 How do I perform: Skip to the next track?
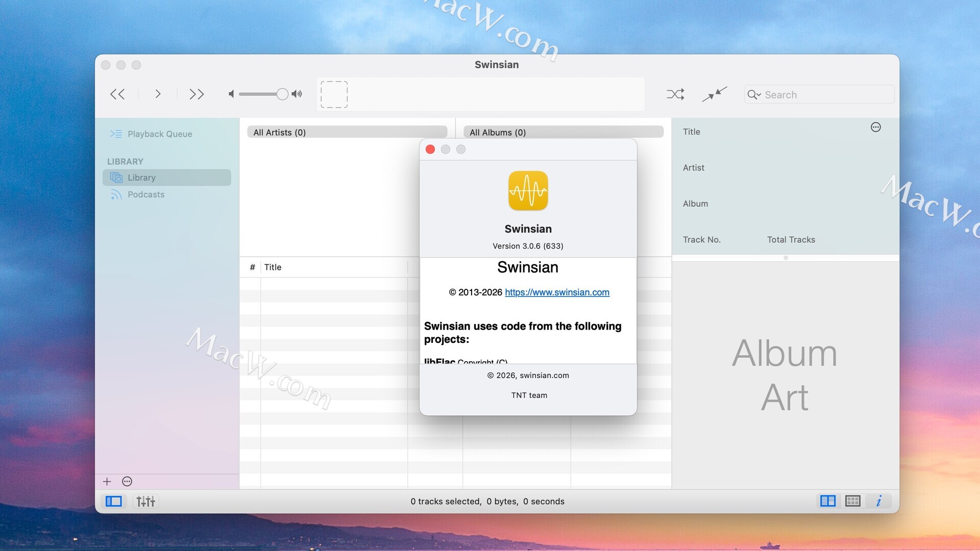(x=197, y=94)
